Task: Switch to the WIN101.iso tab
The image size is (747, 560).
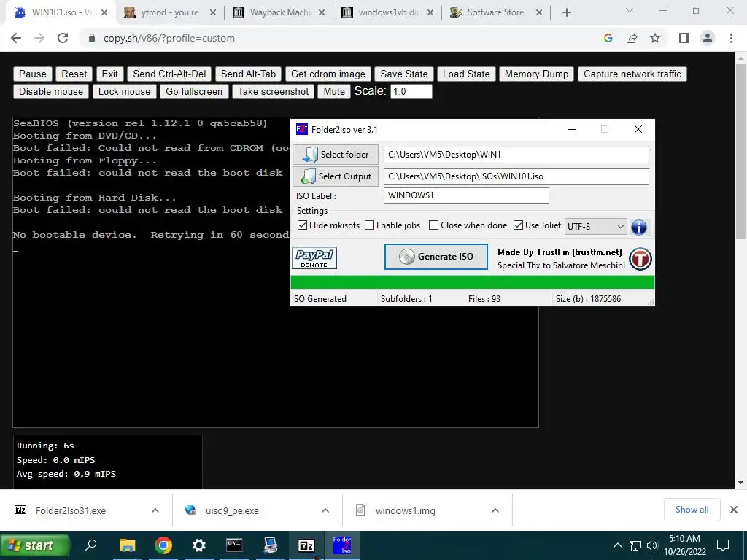Action: (x=60, y=13)
